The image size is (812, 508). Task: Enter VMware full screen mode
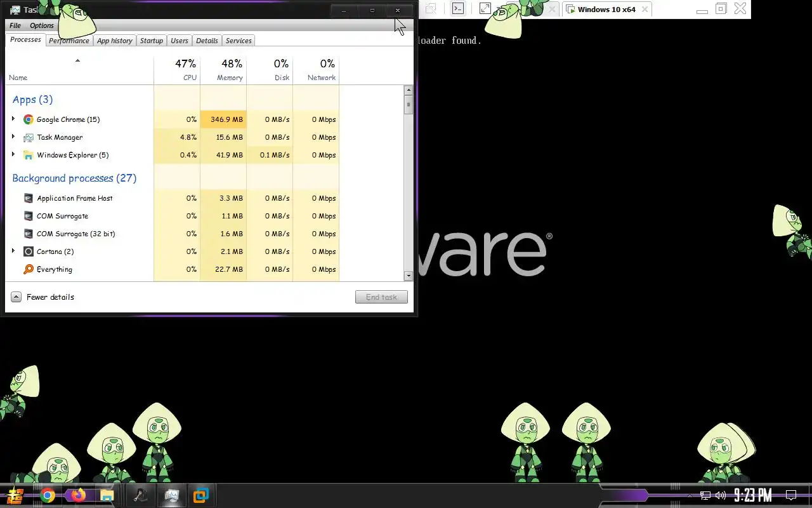click(x=485, y=9)
